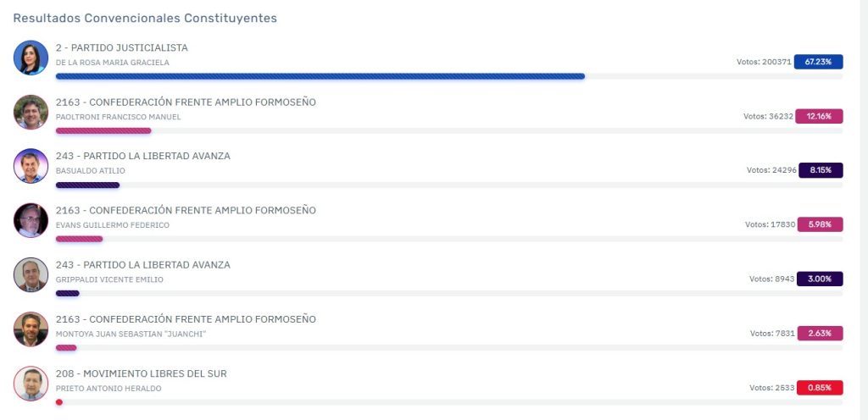This screenshot has height=420, width=868.
Task: Click Paoltroni Francisco Manuel's avatar photo
Action: [31, 112]
